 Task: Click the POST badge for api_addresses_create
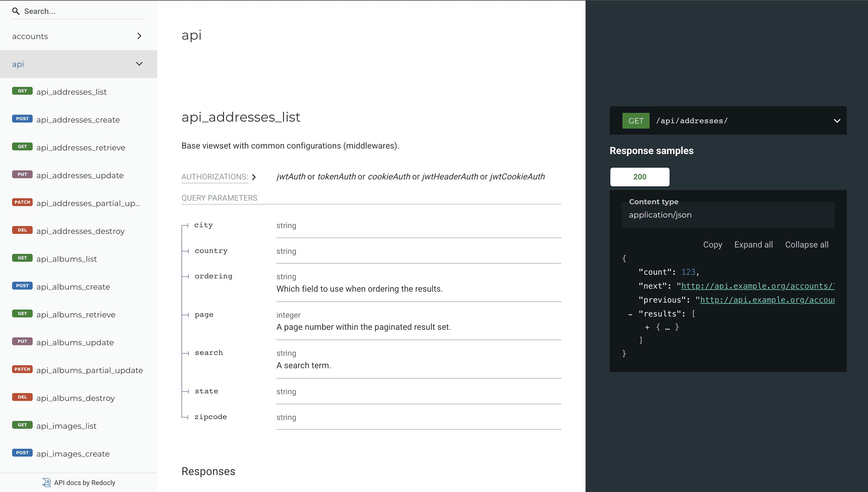point(22,119)
